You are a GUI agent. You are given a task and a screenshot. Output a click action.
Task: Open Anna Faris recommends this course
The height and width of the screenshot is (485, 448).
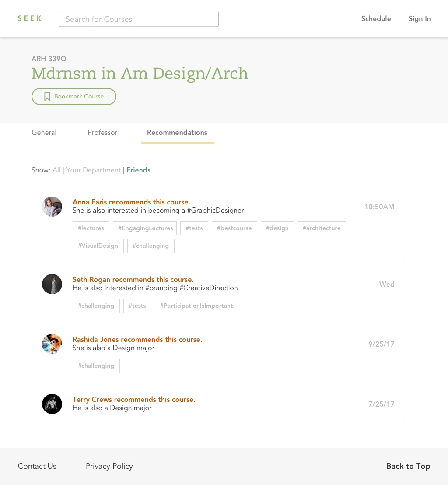(x=131, y=202)
